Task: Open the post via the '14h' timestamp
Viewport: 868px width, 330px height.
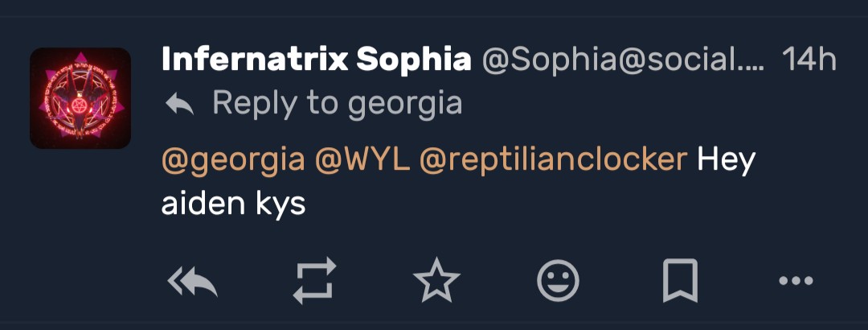Action: pos(809,59)
